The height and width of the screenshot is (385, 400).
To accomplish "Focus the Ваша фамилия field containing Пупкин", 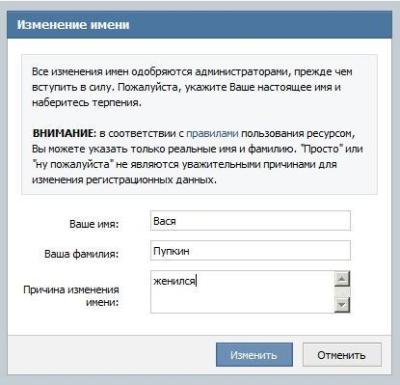I will pos(250,250).
